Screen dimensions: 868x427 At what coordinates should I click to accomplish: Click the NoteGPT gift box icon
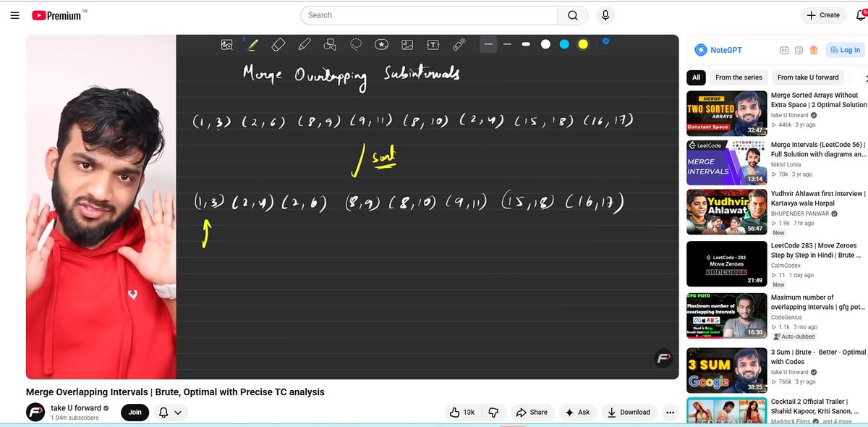click(814, 50)
